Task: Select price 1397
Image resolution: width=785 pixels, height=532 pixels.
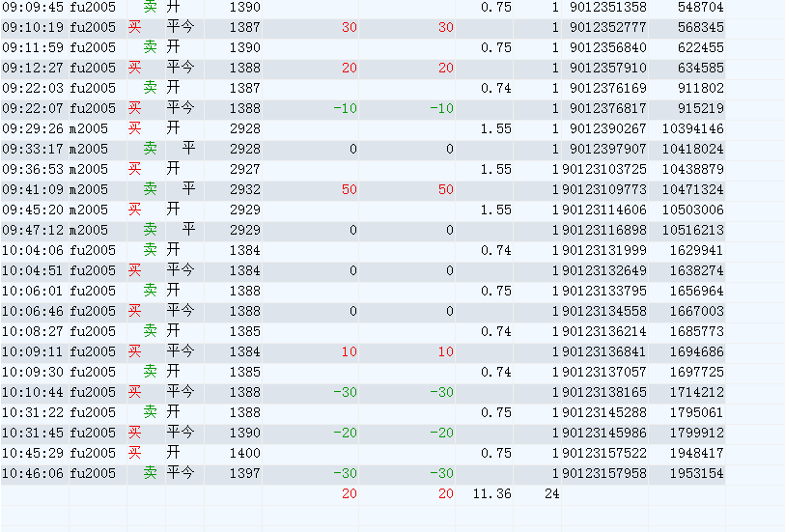Action: point(245,473)
